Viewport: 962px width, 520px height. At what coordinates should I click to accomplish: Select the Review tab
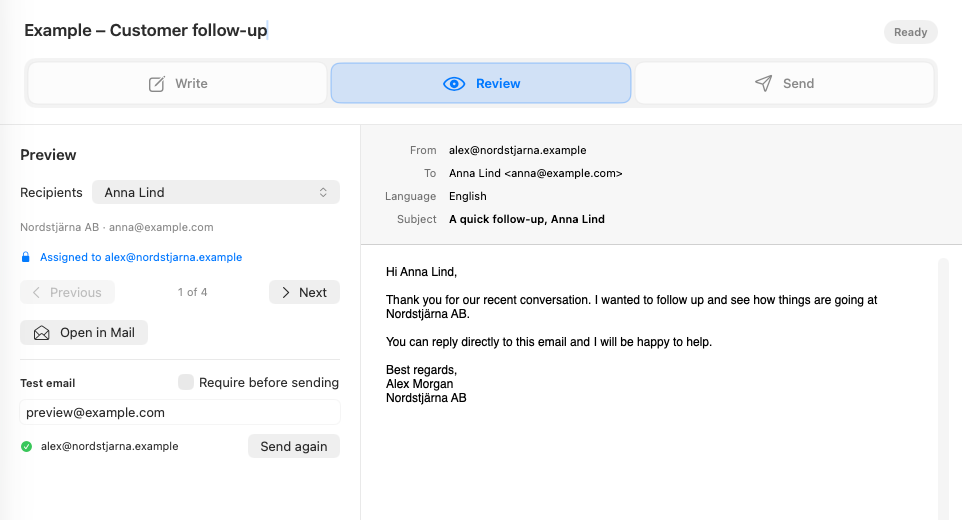[x=481, y=83]
